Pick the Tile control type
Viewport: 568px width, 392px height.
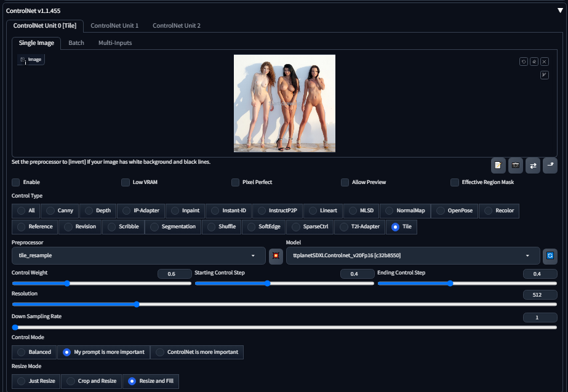401,227
